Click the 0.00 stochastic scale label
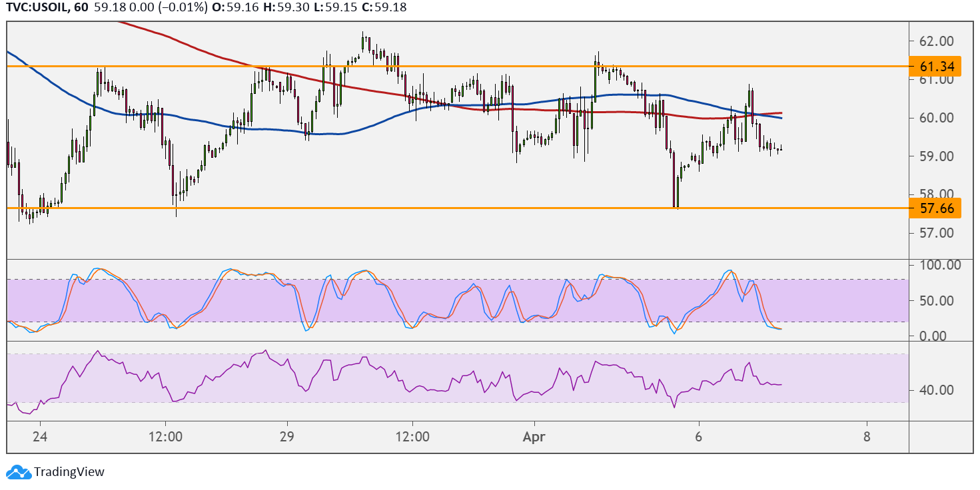 [x=933, y=336]
